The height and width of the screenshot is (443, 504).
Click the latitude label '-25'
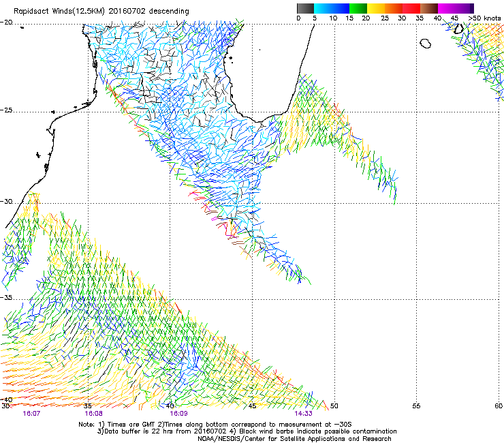(6, 110)
